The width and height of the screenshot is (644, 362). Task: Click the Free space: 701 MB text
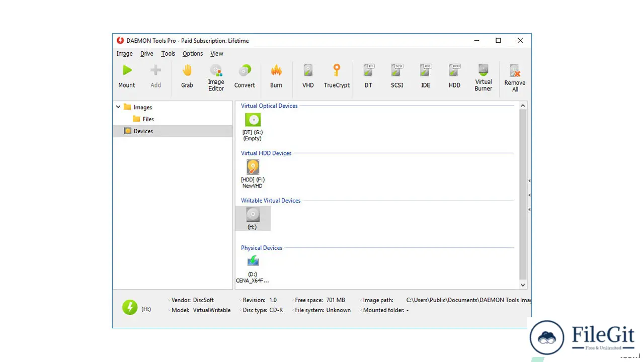point(320,300)
